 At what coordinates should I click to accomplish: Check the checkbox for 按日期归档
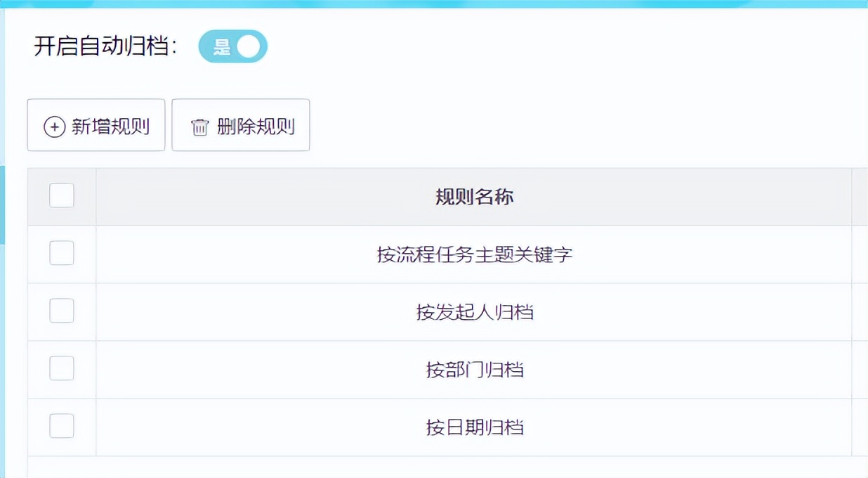61,425
